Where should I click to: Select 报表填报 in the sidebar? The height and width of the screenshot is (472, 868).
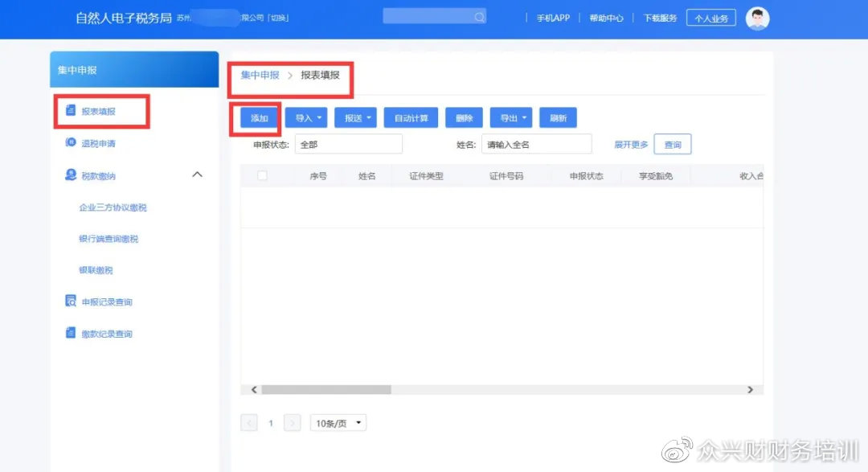(99, 111)
